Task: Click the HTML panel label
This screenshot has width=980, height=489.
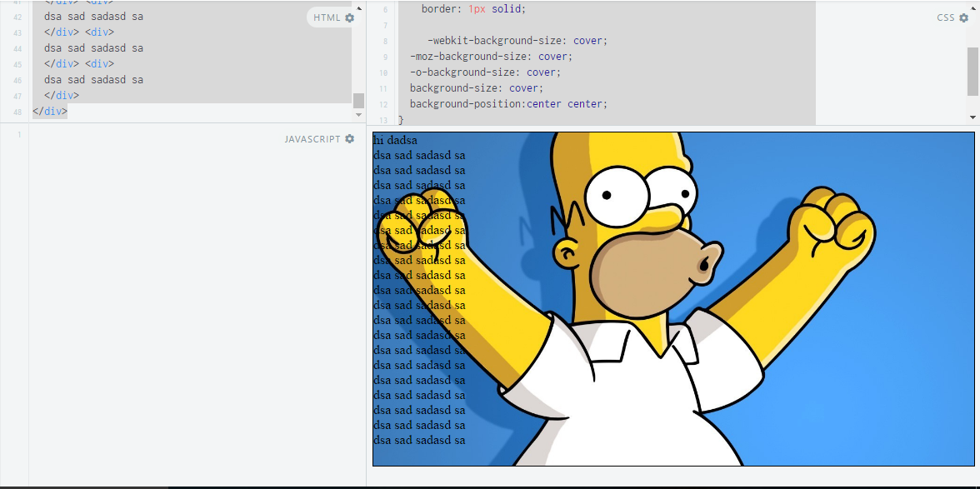Action: (327, 17)
